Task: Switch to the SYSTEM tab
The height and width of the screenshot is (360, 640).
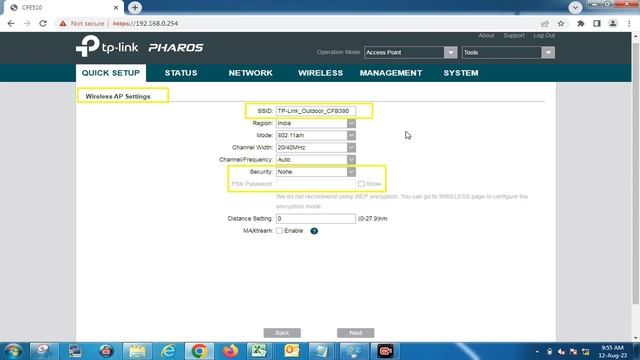Action: pyautogui.click(x=461, y=73)
